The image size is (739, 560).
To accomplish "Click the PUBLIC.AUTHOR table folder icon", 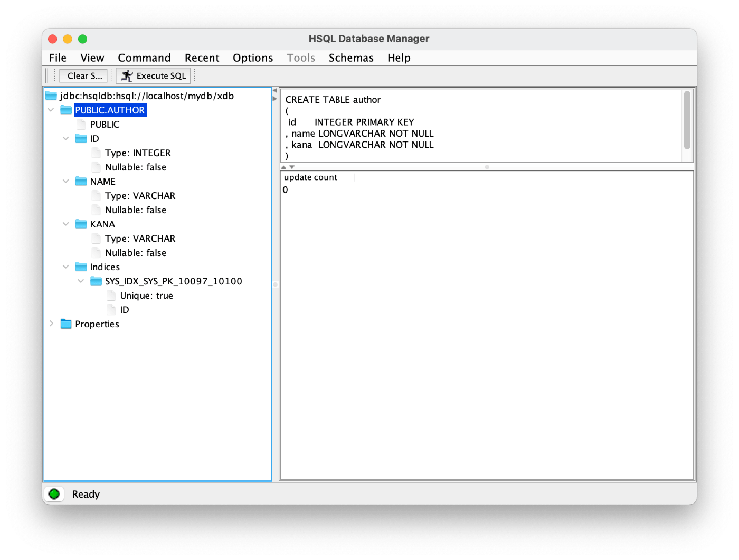I will [x=66, y=110].
